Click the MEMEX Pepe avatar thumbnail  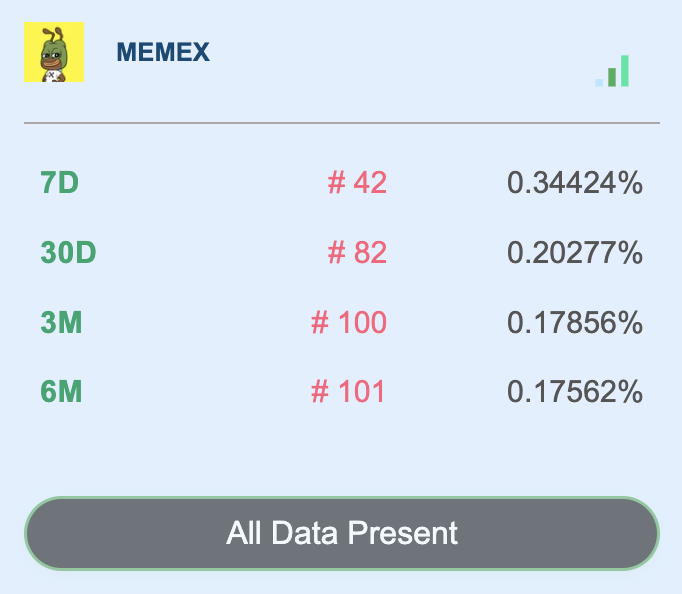click(x=54, y=52)
